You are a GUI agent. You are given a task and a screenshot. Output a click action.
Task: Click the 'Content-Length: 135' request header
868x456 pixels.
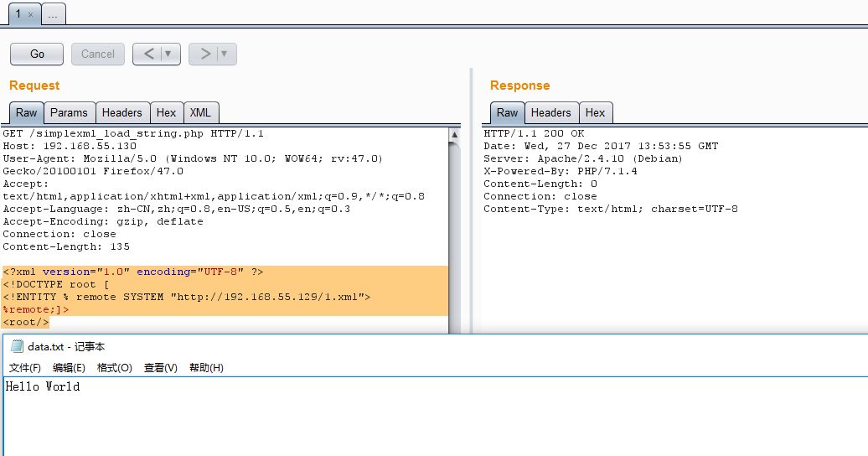66,246
